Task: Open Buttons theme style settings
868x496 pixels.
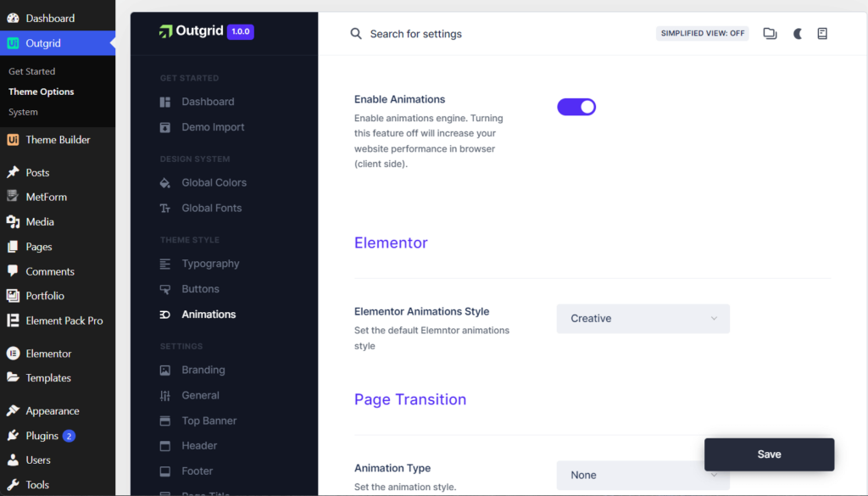Action: pyautogui.click(x=200, y=289)
